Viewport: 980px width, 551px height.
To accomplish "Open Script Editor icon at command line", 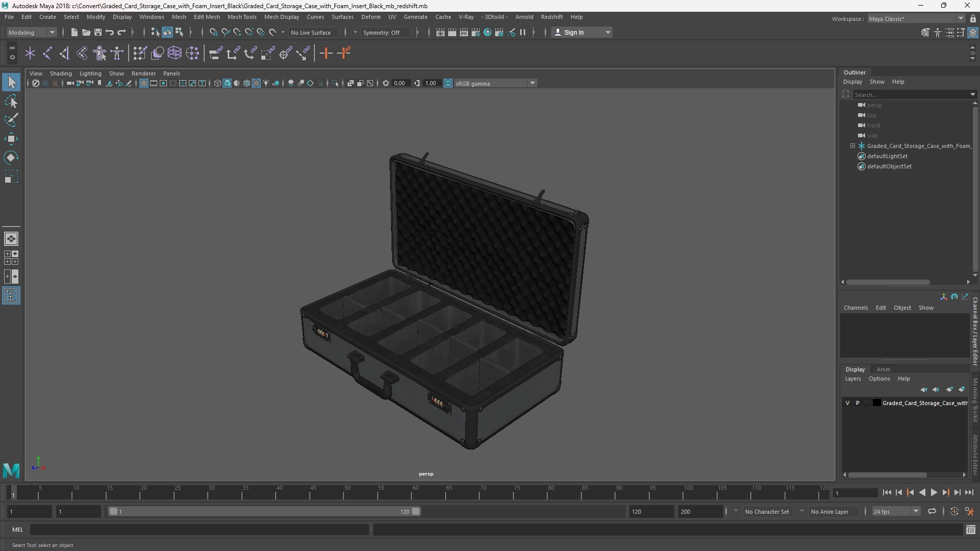I will point(970,530).
